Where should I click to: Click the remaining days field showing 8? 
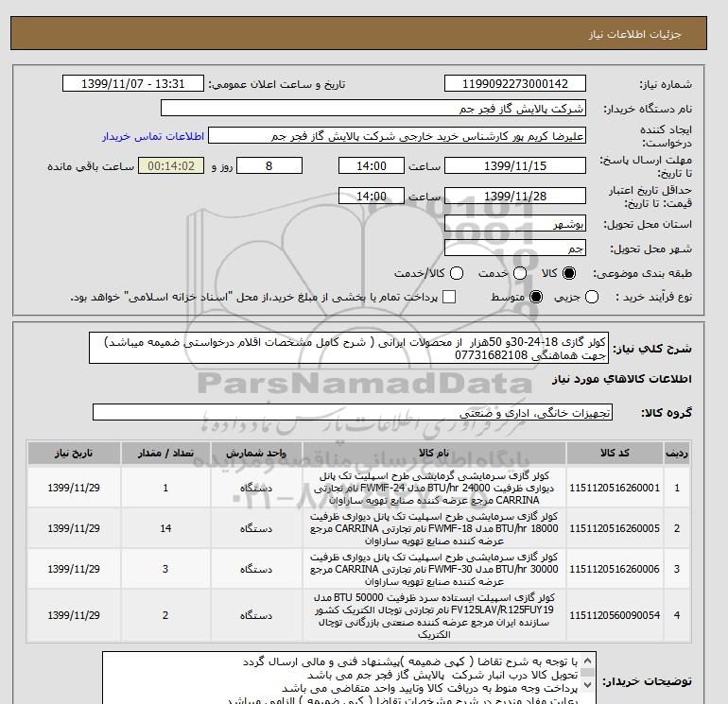click(269, 165)
